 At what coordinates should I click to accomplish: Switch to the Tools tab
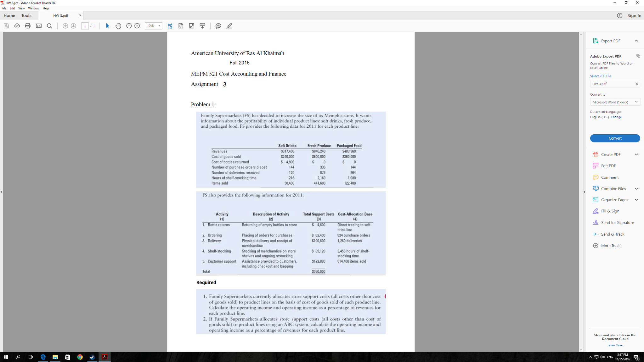(x=26, y=15)
